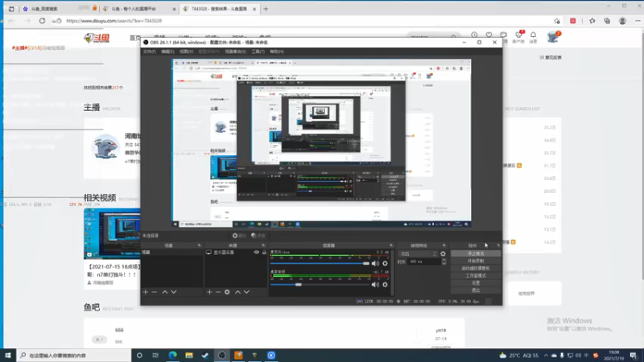Image resolution: width=644 pixels, height=362 pixels.
Task: Click Start Virtual Camera button
Action: pos(476,269)
